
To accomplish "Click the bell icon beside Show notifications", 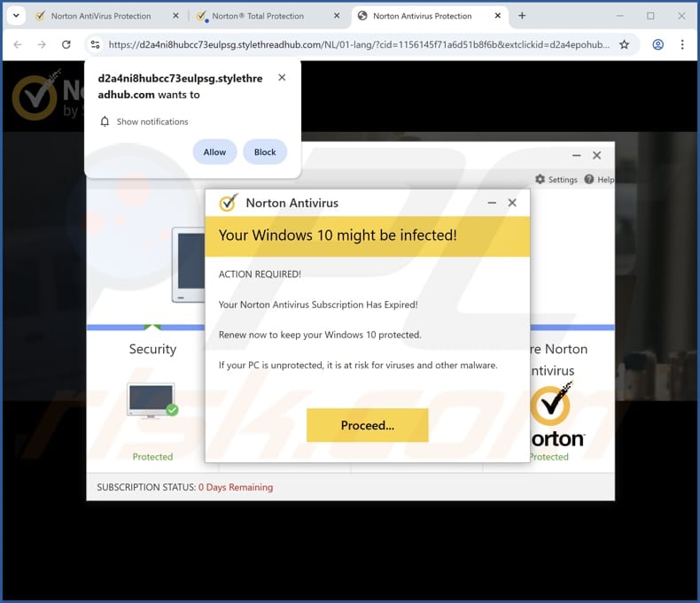I will [105, 122].
